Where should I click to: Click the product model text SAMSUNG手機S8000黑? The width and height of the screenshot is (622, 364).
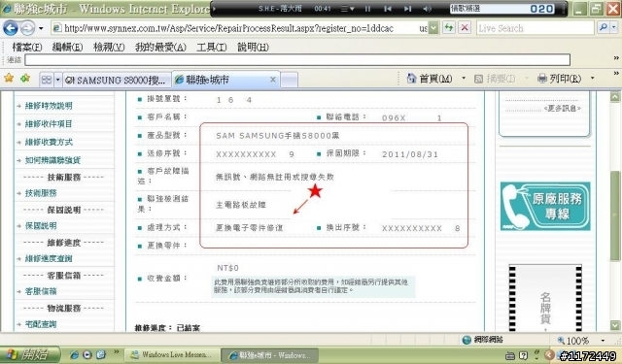[x=289, y=136]
